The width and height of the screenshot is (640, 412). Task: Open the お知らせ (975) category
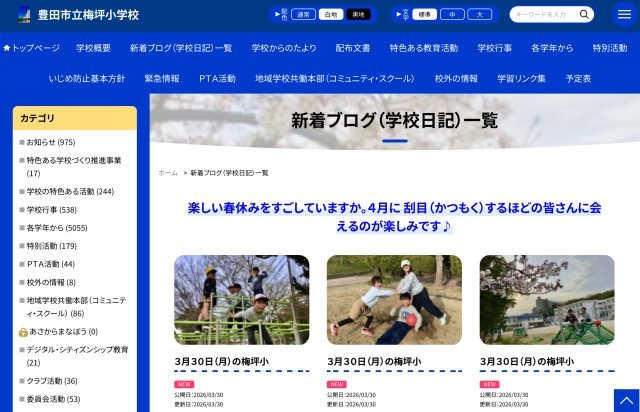pos(50,142)
